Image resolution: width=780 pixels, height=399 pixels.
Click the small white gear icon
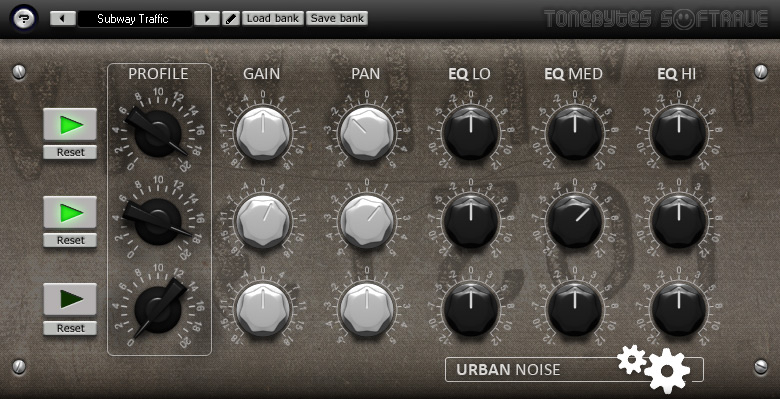(x=632, y=360)
